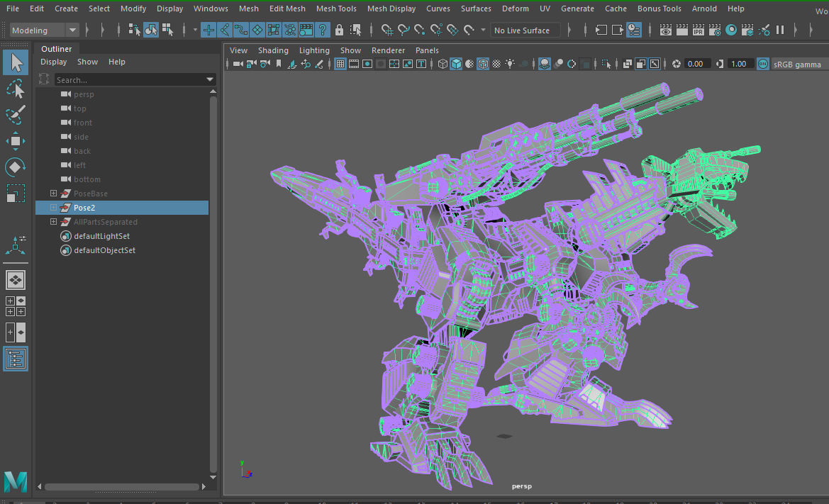This screenshot has height=504, width=829.
Task: Click the IPR render icon
Action: pos(698,30)
